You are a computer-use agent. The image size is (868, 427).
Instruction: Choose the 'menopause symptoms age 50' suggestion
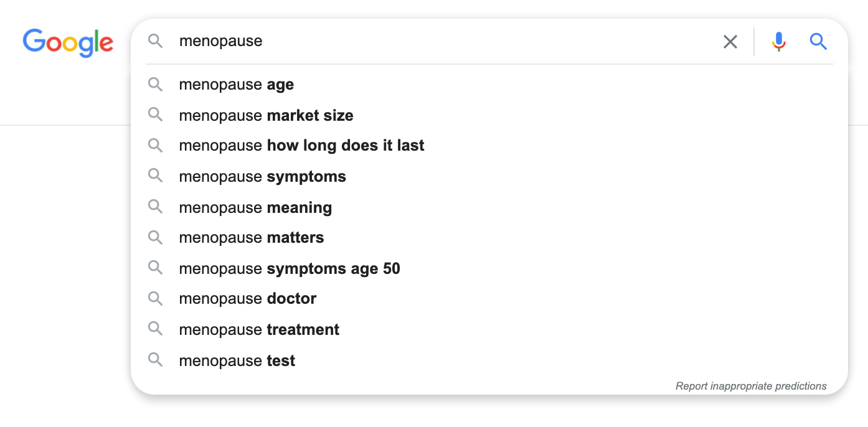tap(290, 268)
